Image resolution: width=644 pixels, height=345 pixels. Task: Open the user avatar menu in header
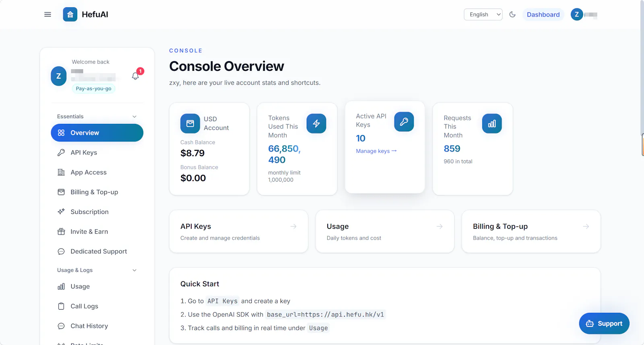(577, 14)
